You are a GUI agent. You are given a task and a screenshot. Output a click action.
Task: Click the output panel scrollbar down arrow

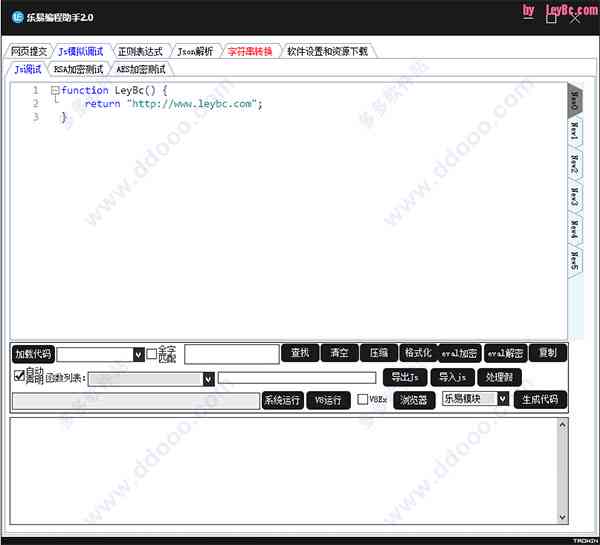(562, 517)
